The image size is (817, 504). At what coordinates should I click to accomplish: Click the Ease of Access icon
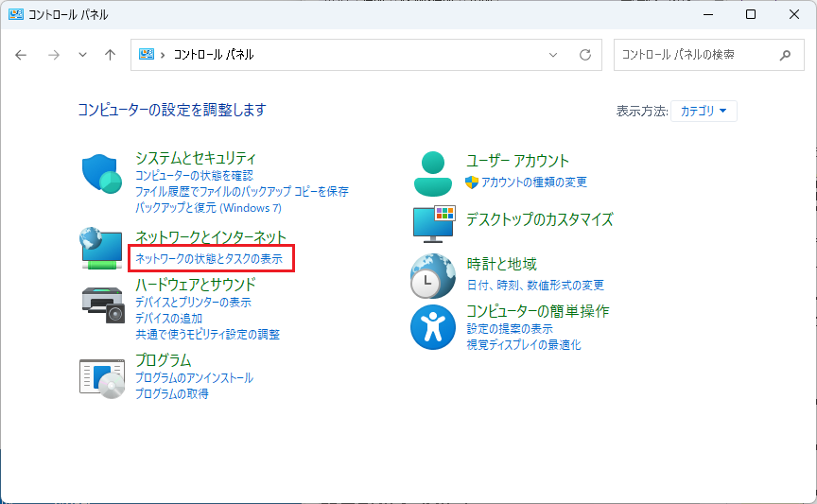click(x=433, y=327)
